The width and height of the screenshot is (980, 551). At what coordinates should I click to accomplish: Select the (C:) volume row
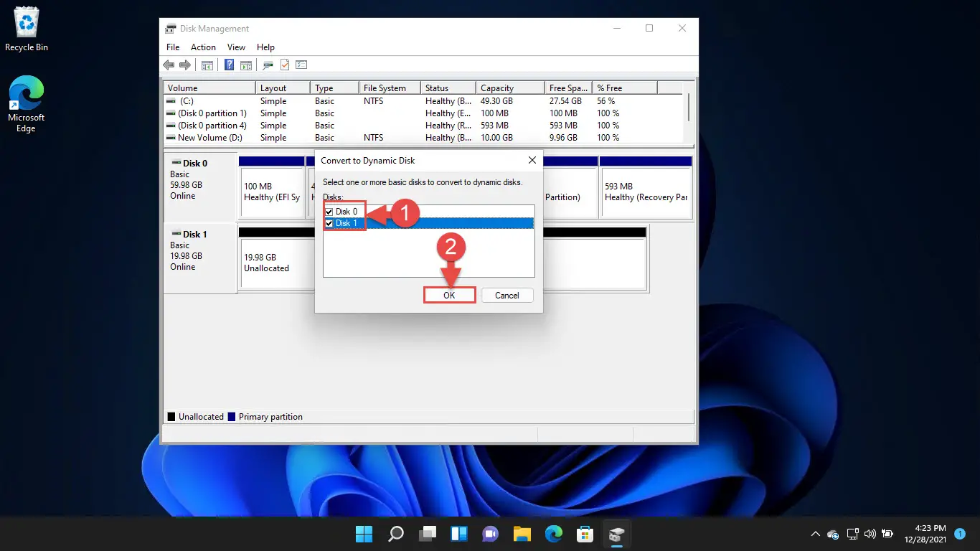pyautogui.click(x=425, y=101)
